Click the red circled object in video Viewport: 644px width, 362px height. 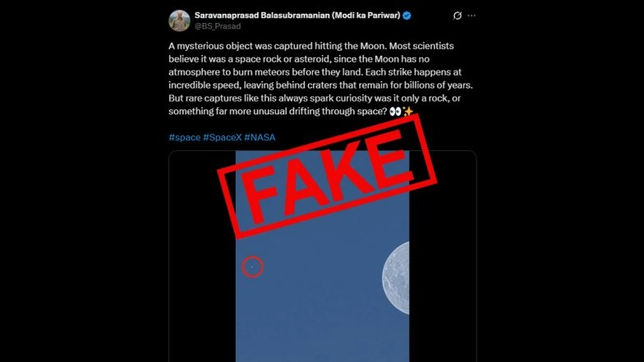pos(252,266)
